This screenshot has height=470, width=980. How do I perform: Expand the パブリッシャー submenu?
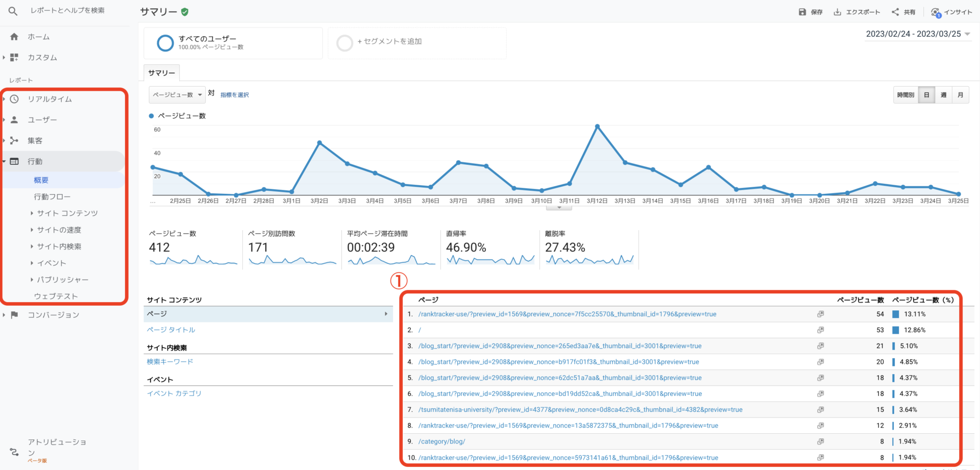click(x=32, y=280)
